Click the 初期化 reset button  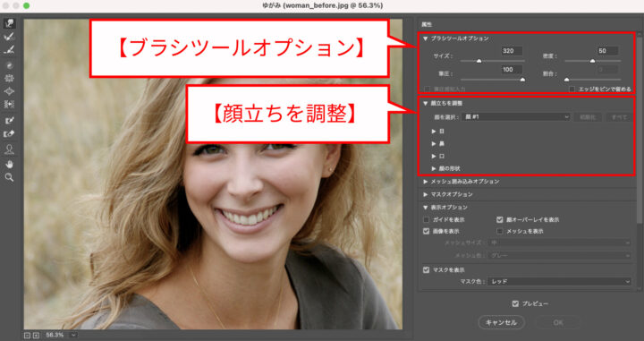(x=588, y=117)
